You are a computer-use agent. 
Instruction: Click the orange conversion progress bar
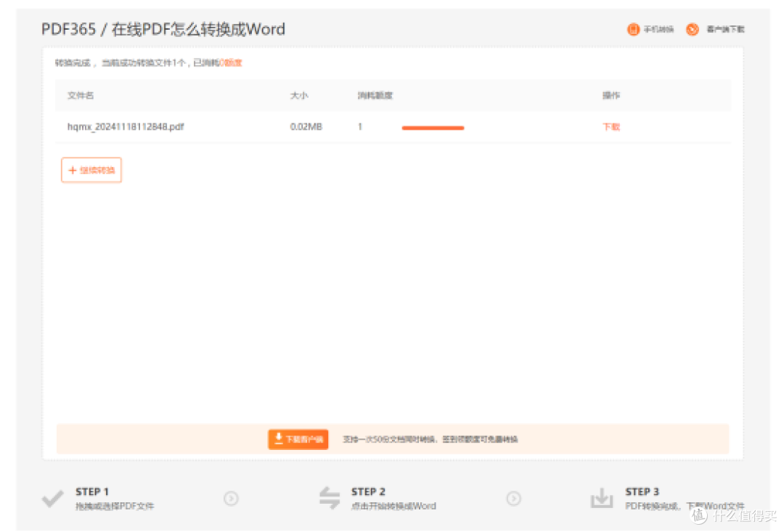tap(433, 128)
